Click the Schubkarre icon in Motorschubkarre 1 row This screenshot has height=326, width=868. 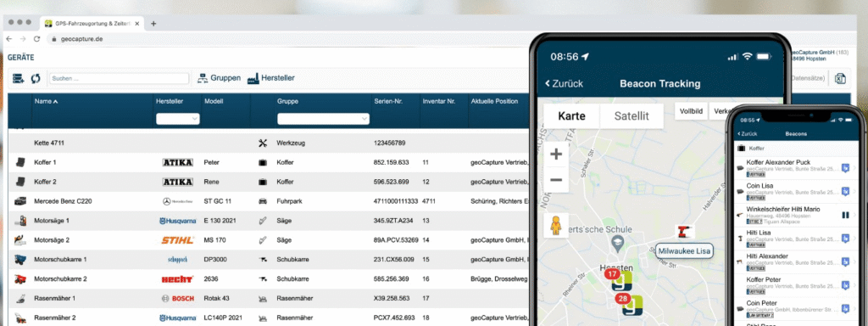point(263,260)
